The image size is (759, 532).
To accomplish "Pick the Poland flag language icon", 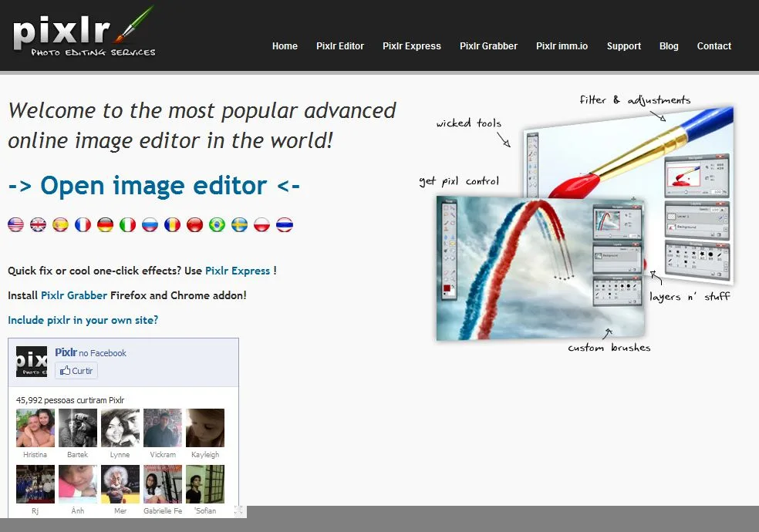I will [262, 225].
